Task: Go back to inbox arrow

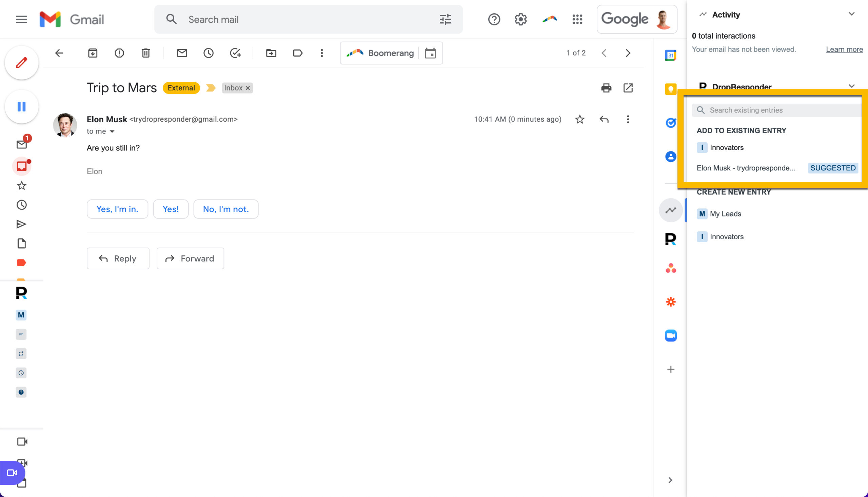Action: (x=59, y=53)
